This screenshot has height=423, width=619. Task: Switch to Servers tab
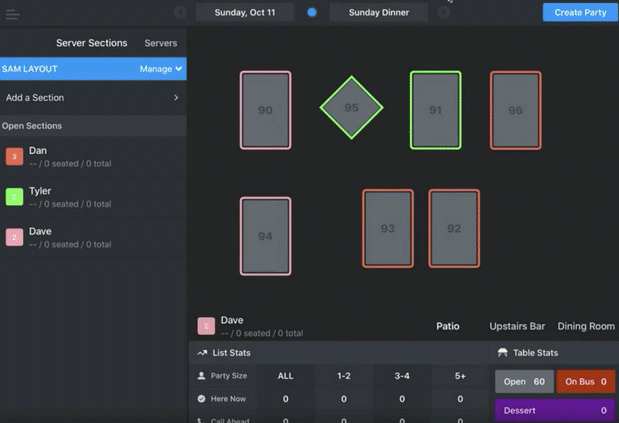coord(161,43)
